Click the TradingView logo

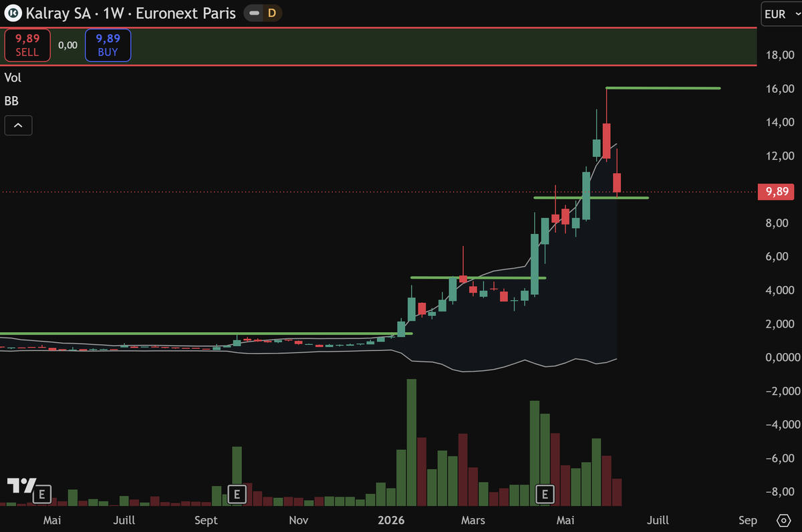pos(21,487)
